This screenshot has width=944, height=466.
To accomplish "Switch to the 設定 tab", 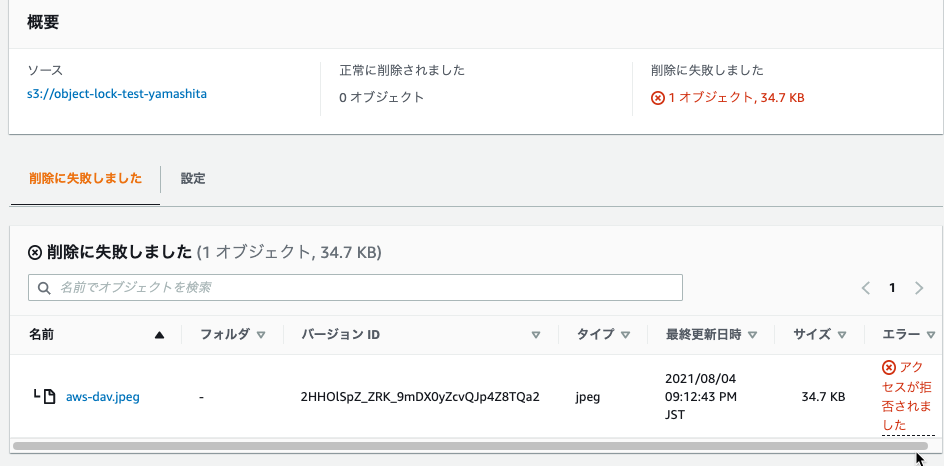I will [x=193, y=179].
